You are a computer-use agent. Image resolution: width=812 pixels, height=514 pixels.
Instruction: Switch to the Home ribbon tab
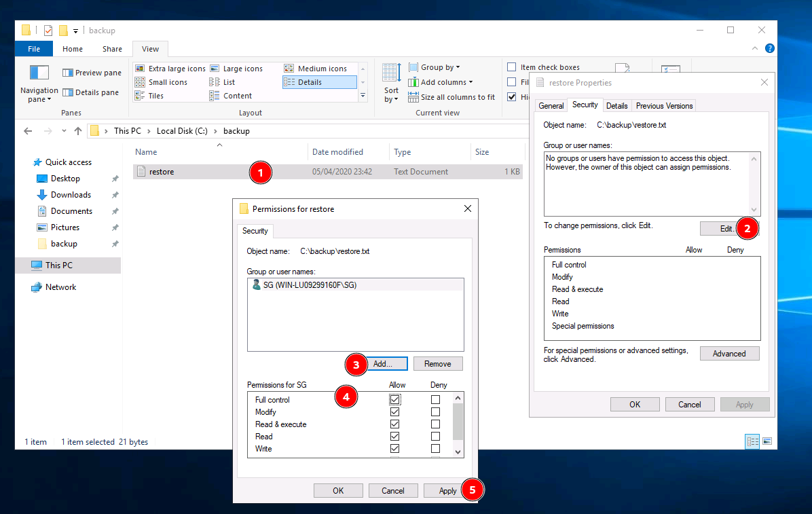pos(73,49)
